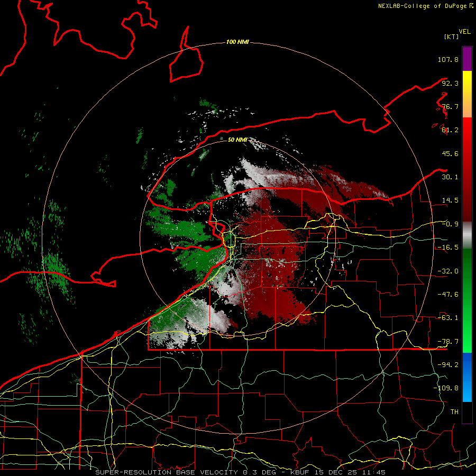476x476 pixels.
Task: Click the 107.8 legend value
Action: point(448,59)
